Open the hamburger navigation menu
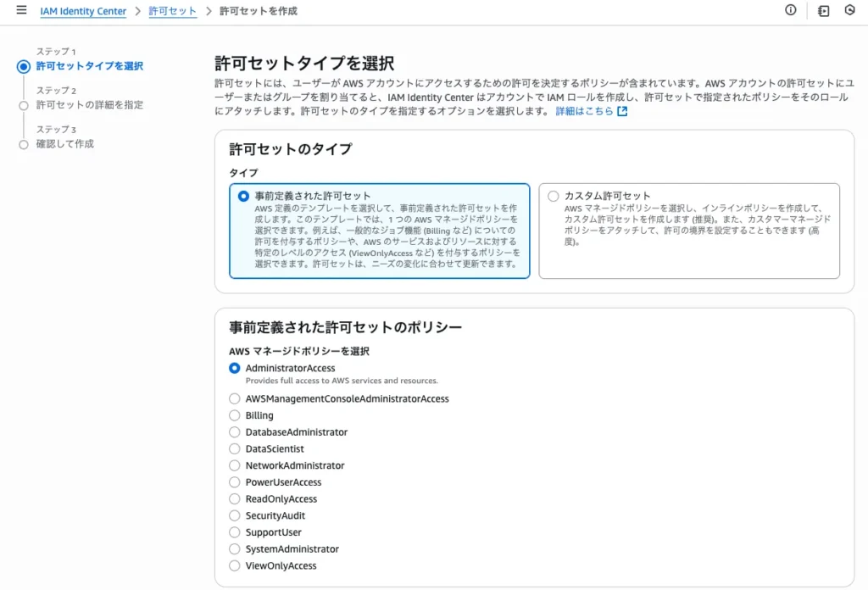Viewport: 868px width, 590px height. pyautogui.click(x=21, y=10)
